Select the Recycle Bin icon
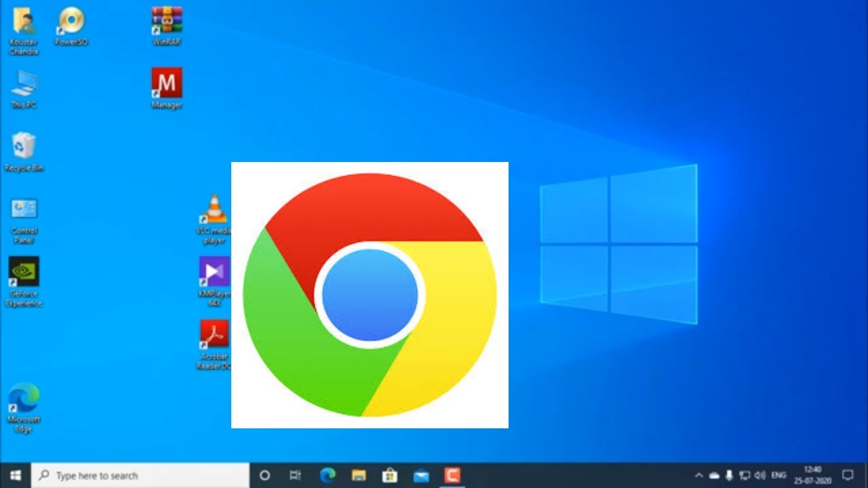 [x=24, y=152]
